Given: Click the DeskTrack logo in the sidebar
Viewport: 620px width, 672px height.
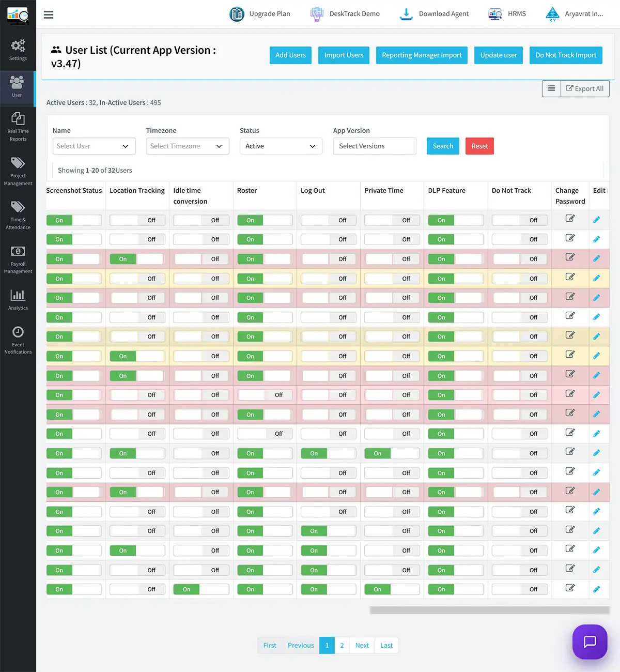Looking at the screenshot, I should pos(18,16).
